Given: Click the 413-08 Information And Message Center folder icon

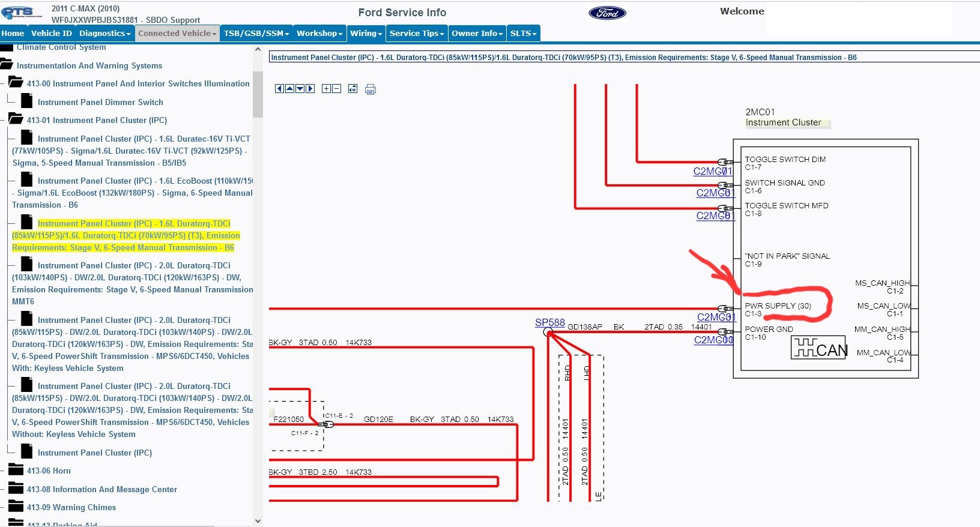Looking at the screenshot, I should (x=16, y=487).
